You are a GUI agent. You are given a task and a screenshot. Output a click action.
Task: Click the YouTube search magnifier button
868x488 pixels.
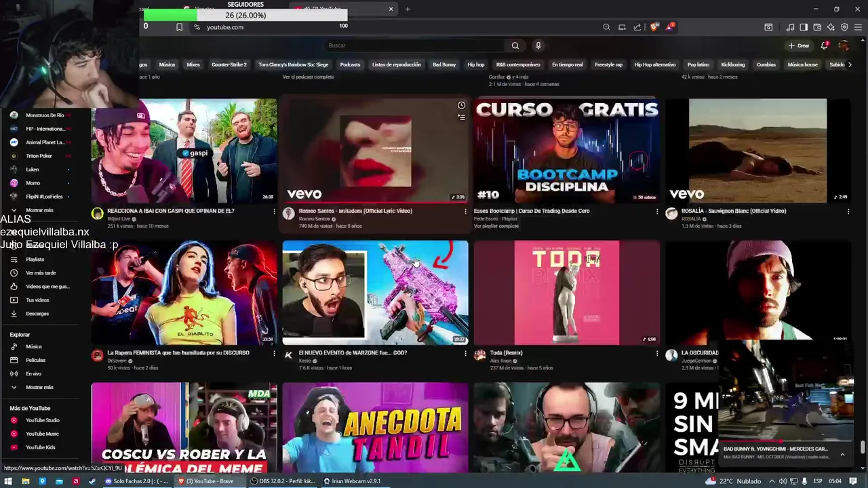click(x=515, y=45)
